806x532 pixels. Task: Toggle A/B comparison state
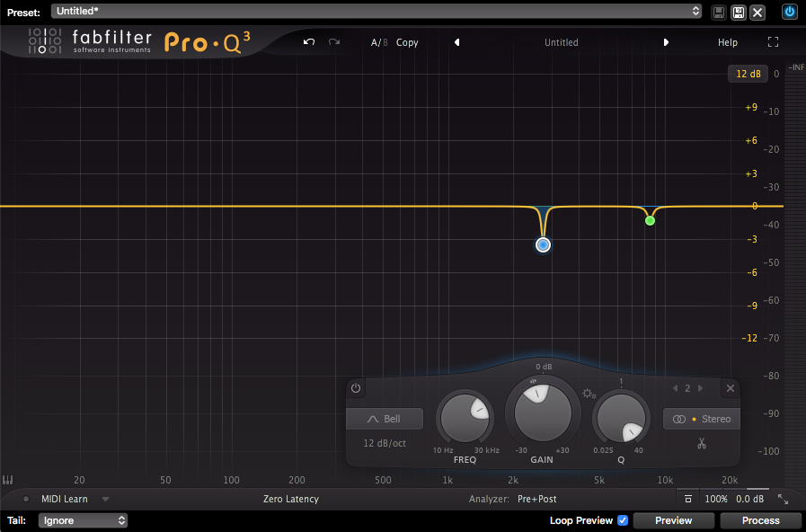click(x=379, y=42)
